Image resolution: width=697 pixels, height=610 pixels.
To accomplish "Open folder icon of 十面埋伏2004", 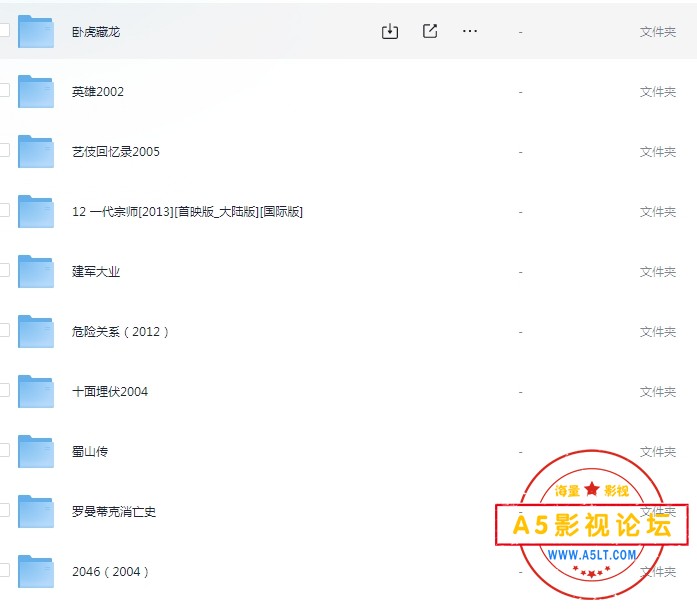I will pos(36,392).
